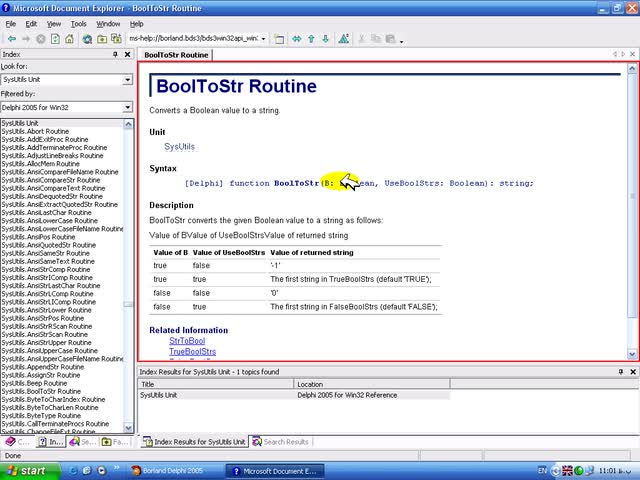Select SysUtils.AnsiPos Routine entry
Screen dimensions: 640x480
38,237
